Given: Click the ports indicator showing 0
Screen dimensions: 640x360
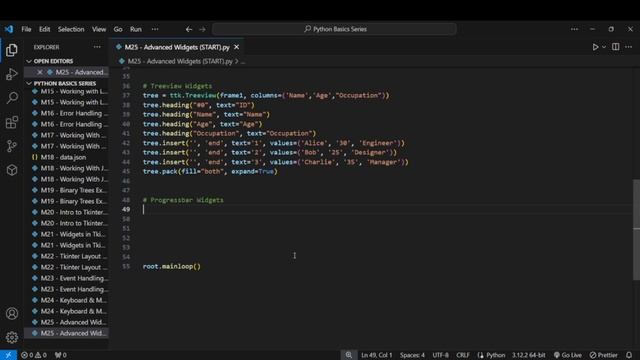Looking at the screenshot, I should click(60, 355).
